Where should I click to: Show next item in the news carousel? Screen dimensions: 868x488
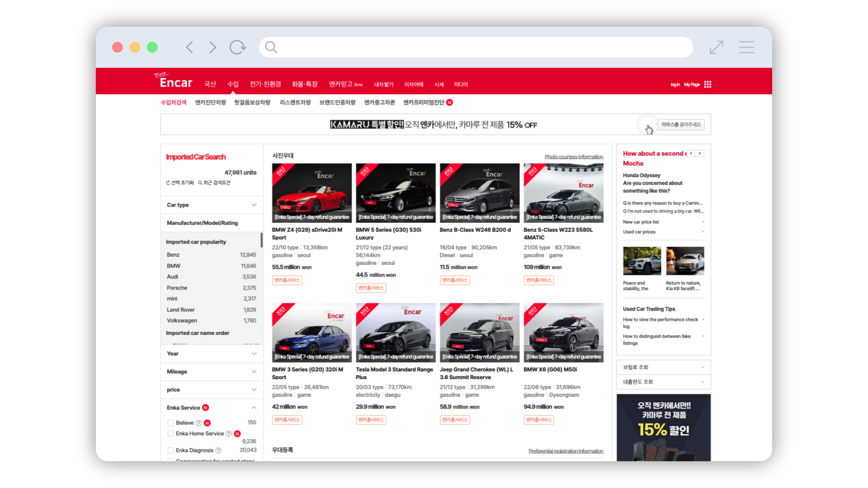click(700, 153)
